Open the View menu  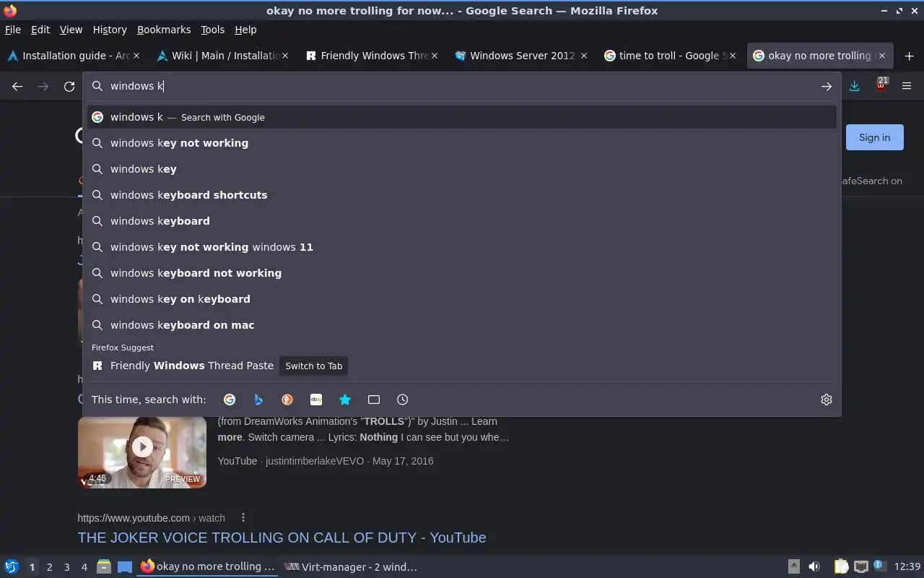[x=71, y=30]
